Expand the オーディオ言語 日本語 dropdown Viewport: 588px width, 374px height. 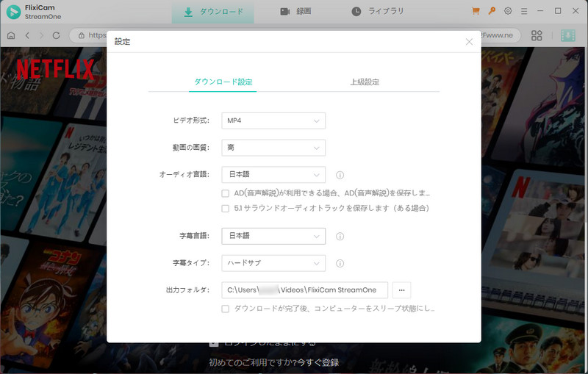pos(273,175)
